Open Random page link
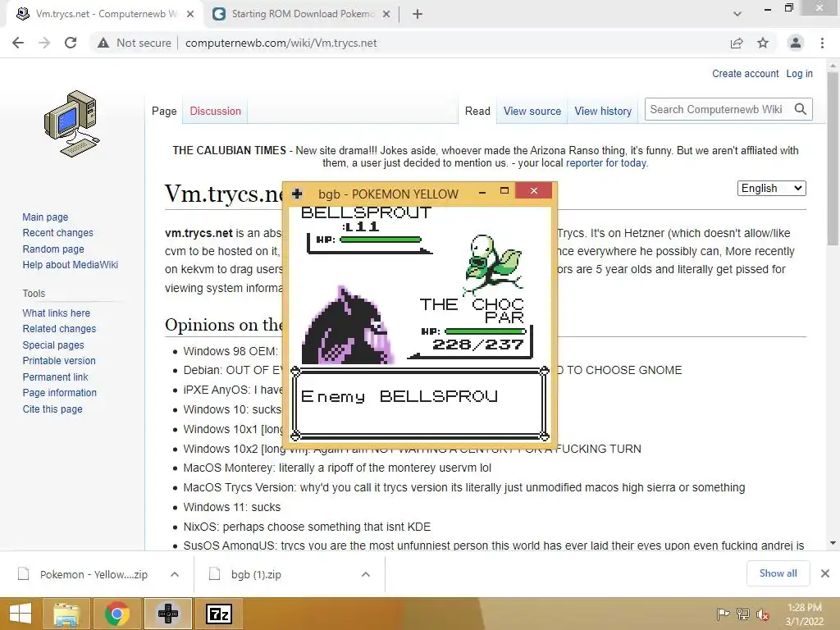Image resolution: width=840 pixels, height=630 pixels. [53, 249]
